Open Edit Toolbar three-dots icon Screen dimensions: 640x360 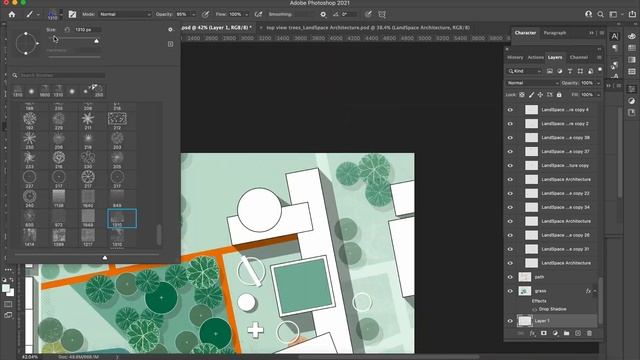point(8,270)
